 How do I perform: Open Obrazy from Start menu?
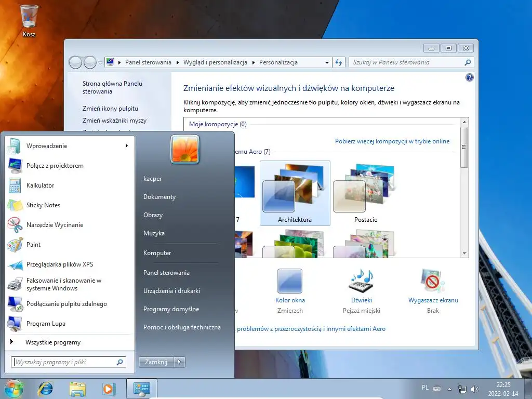click(153, 215)
